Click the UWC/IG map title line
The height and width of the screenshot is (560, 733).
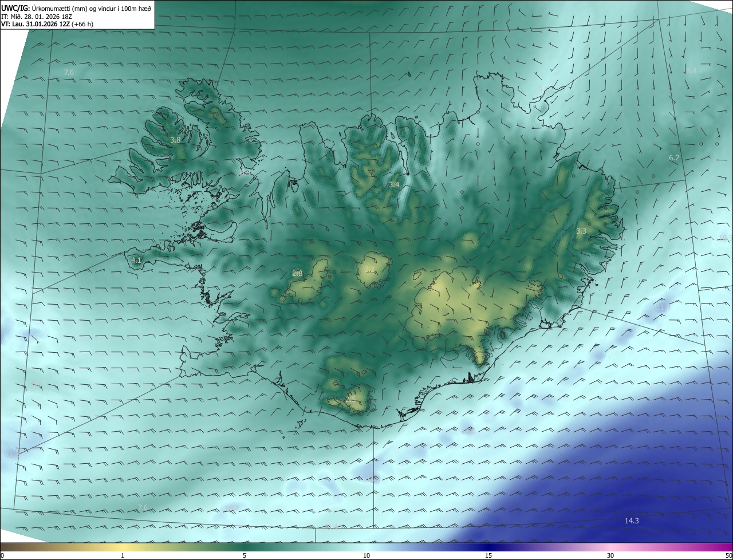(x=76, y=8)
